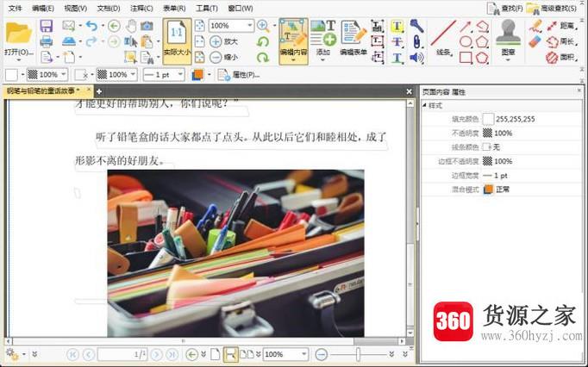Viewport: 588px width, 367px height.
Task: Select the Rectangle shape tool
Action: coord(466,58)
